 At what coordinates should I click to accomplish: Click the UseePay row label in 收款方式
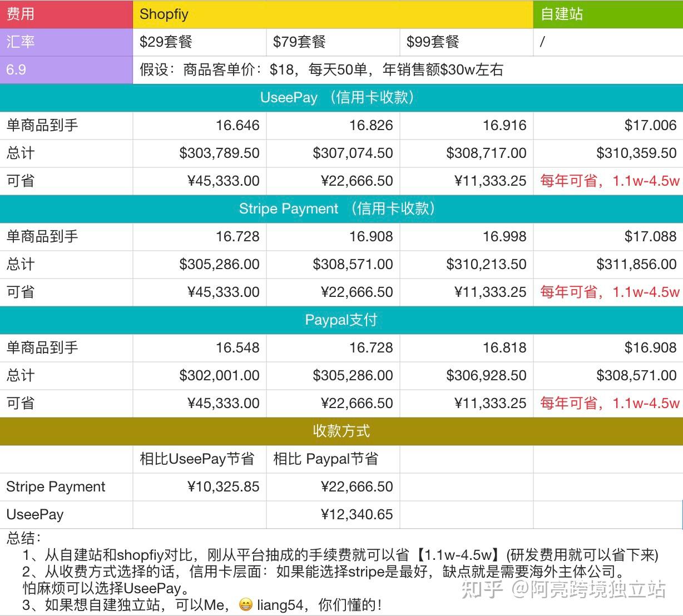click(35, 514)
